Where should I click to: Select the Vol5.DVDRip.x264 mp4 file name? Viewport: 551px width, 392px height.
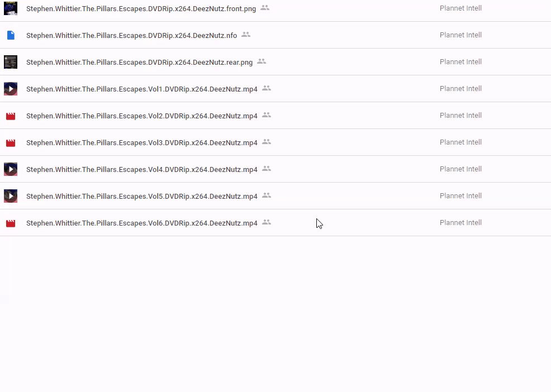point(141,196)
